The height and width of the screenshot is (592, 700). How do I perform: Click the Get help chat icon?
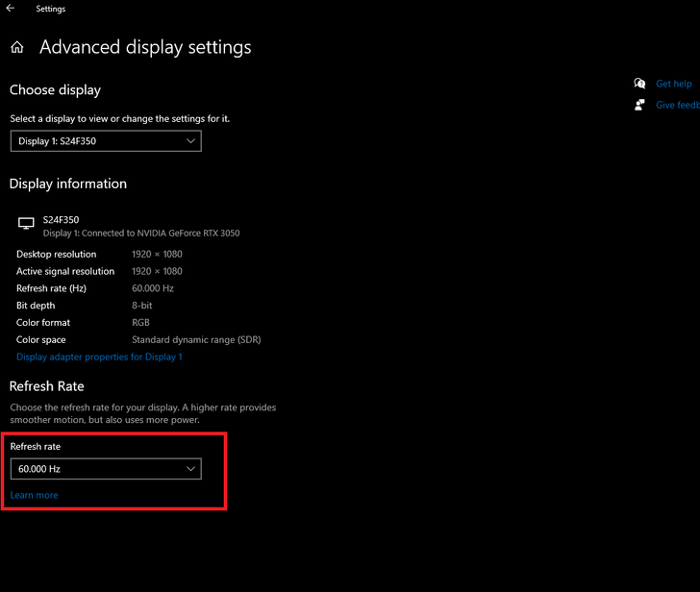click(x=639, y=84)
